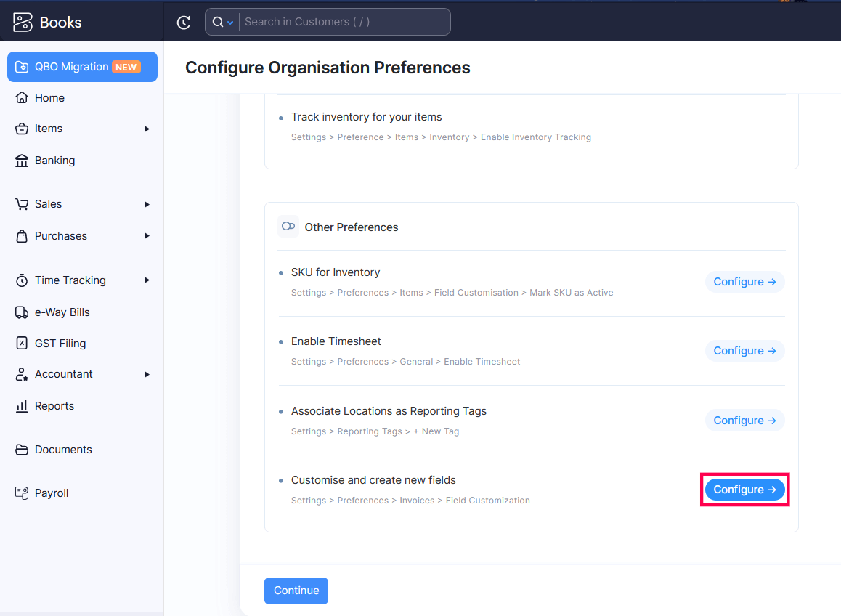Open GST Filing from the sidebar
This screenshot has height=616, width=841.
coord(23,343)
